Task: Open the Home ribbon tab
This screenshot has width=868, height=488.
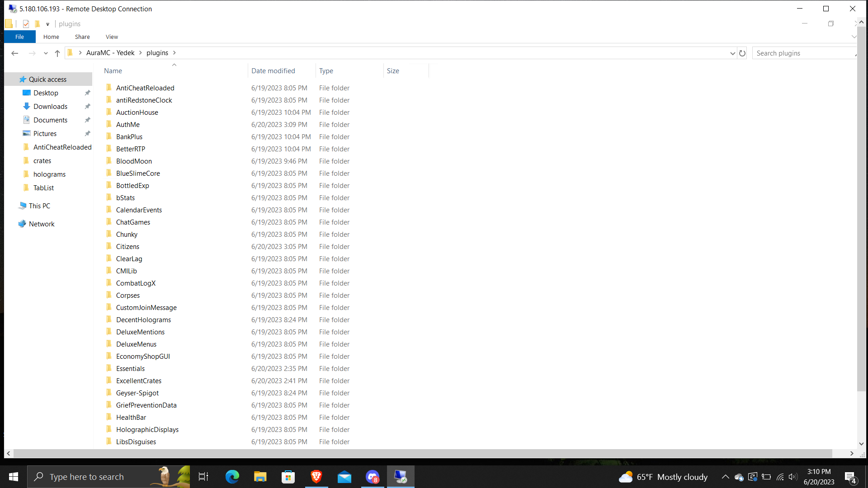Action: click(51, 37)
